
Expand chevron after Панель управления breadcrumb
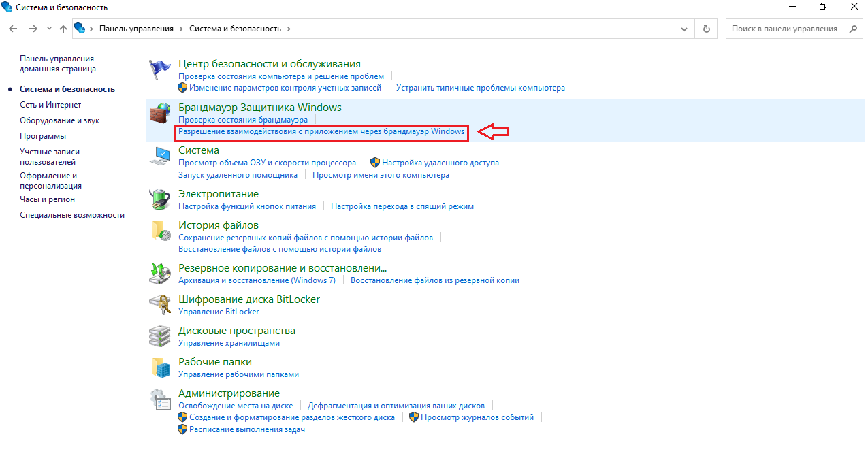[182, 29]
